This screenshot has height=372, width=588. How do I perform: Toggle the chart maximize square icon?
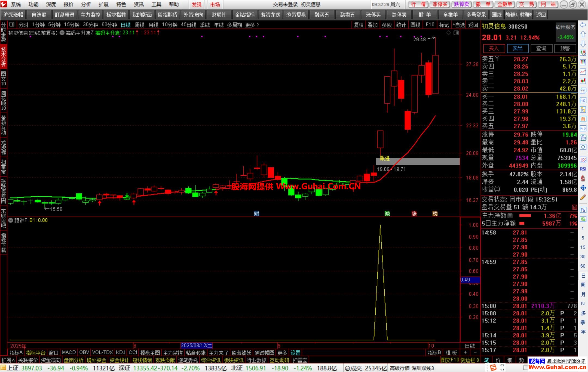(x=456, y=33)
